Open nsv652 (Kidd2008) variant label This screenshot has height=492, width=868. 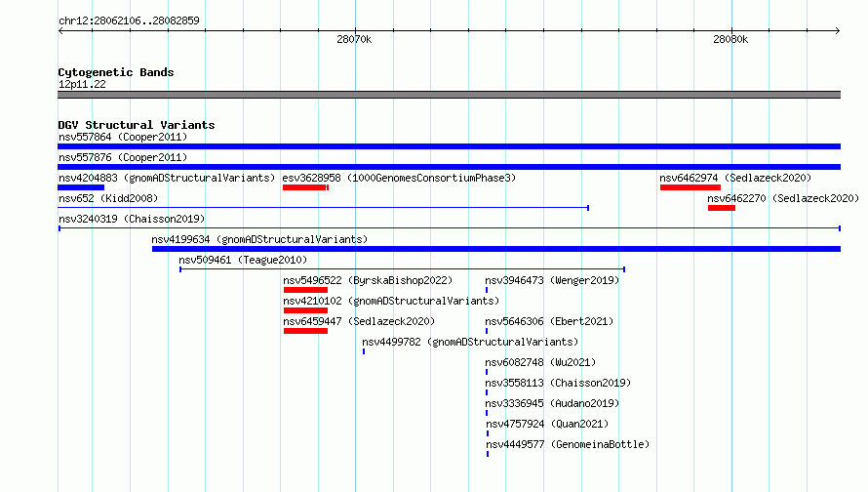[108, 198]
